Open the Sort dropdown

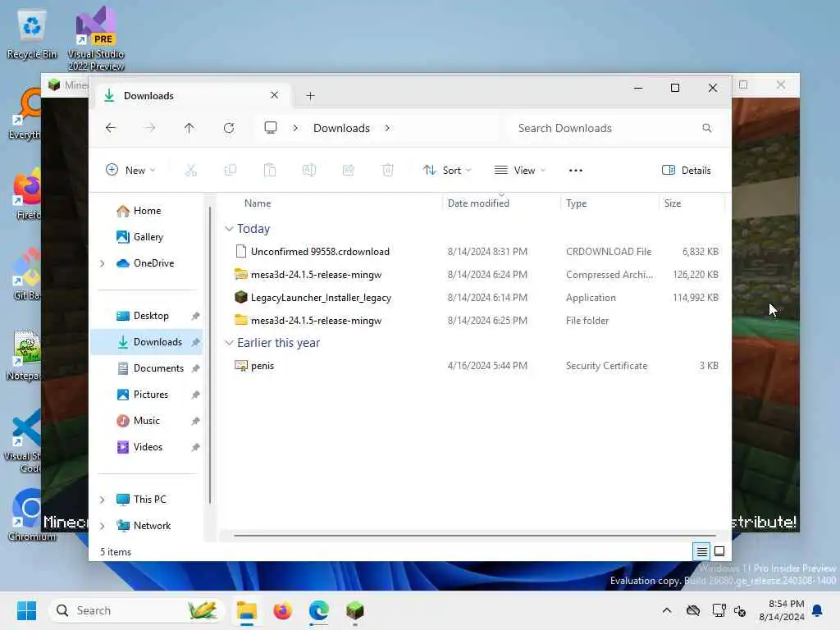(x=447, y=171)
